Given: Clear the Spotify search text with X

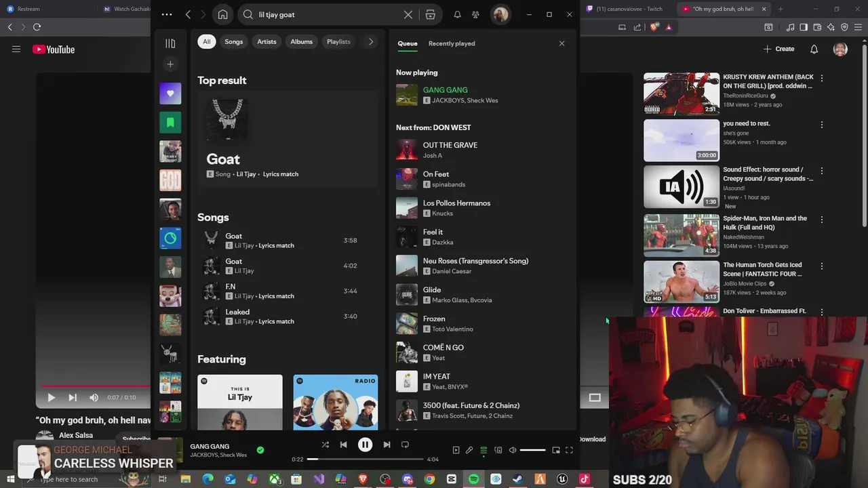Looking at the screenshot, I should [x=408, y=14].
